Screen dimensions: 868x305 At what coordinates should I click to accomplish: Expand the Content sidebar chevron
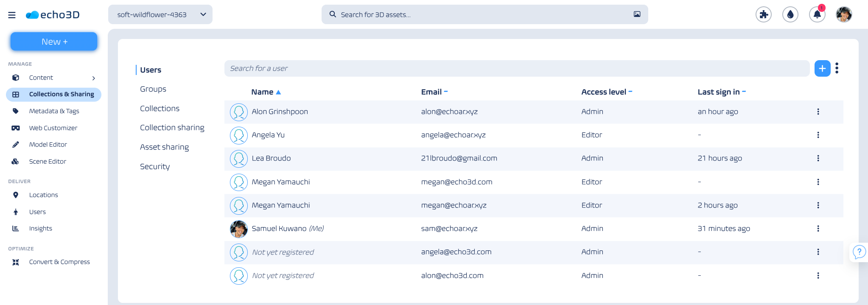pos(94,78)
